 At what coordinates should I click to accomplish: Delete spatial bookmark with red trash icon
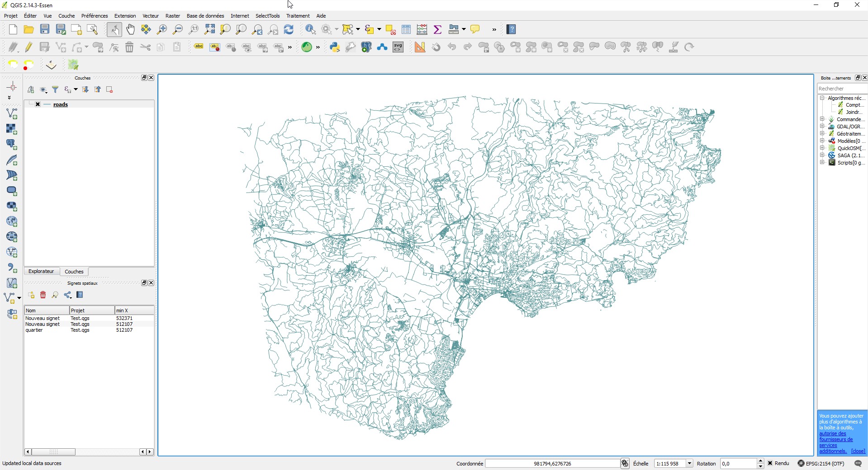pos(43,295)
